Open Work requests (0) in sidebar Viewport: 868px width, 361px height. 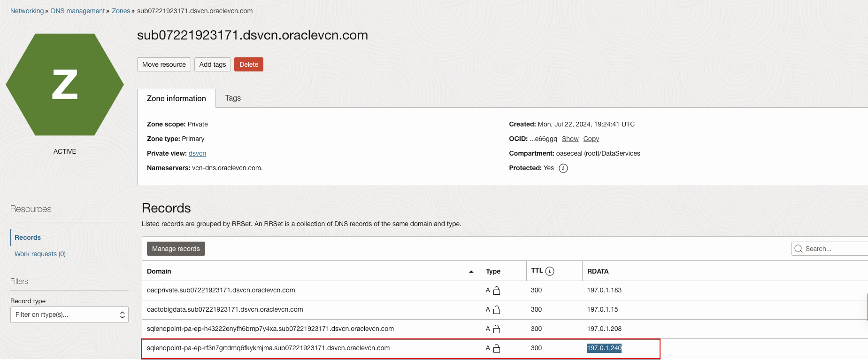click(40, 254)
